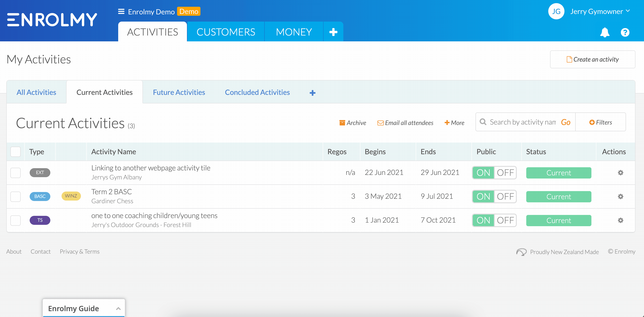Tick checkbox for Linking to another webpage row
644x317 pixels.
16,173
